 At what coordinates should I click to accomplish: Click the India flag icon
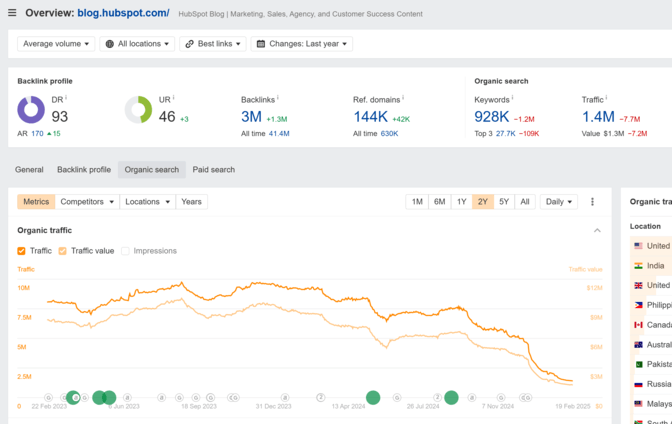point(637,266)
